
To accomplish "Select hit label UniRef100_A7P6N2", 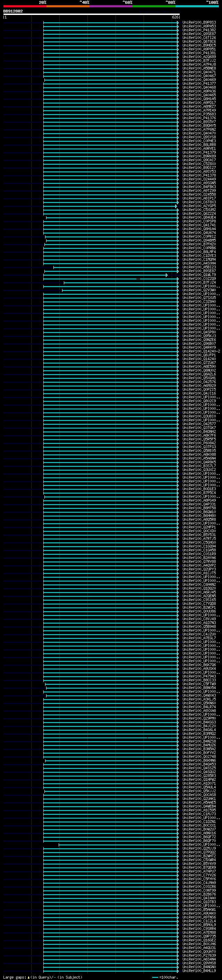I will 199,129.
